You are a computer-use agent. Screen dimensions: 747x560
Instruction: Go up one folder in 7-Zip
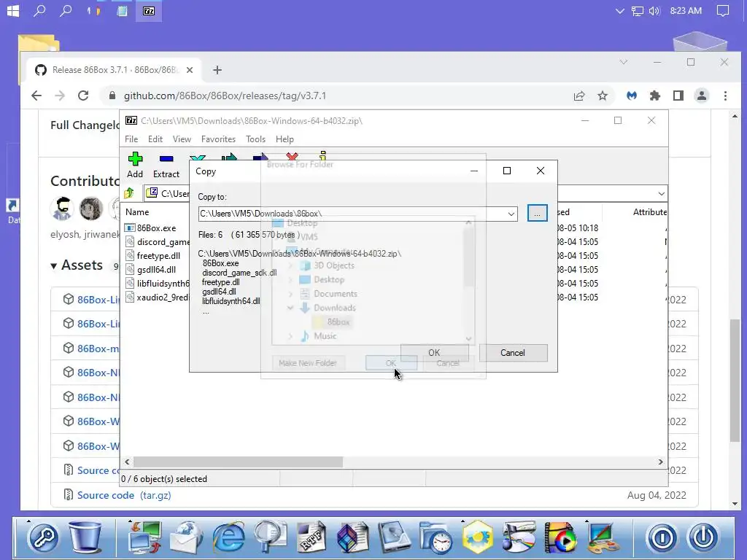[x=129, y=192]
